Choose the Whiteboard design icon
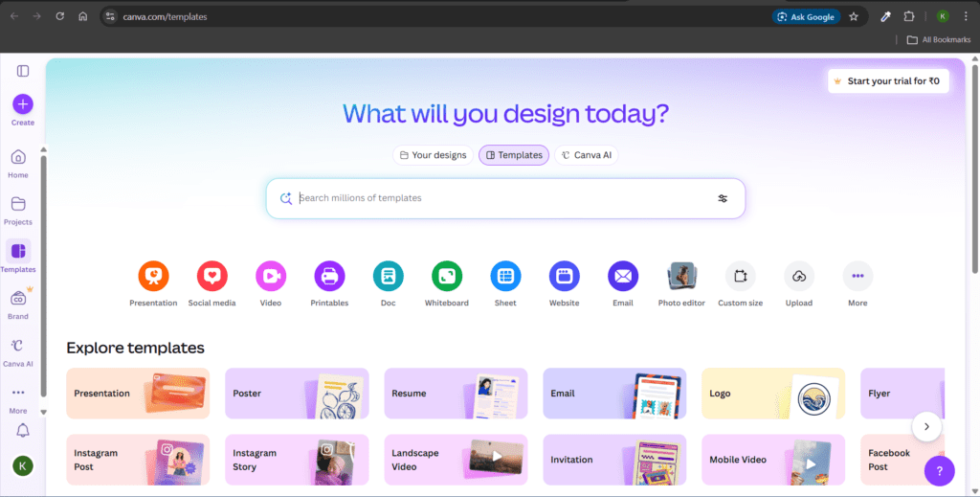The width and height of the screenshot is (980, 497). pyautogui.click(x=447, y=276)
